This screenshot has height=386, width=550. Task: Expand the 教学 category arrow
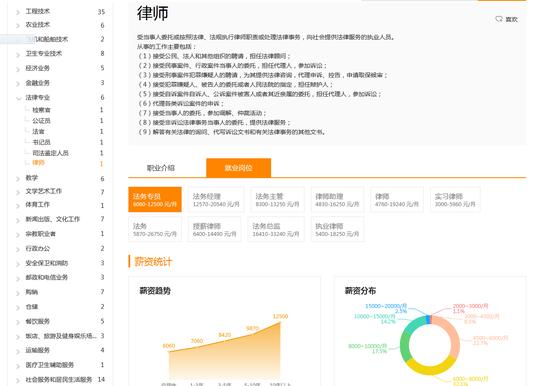(18, 179)
